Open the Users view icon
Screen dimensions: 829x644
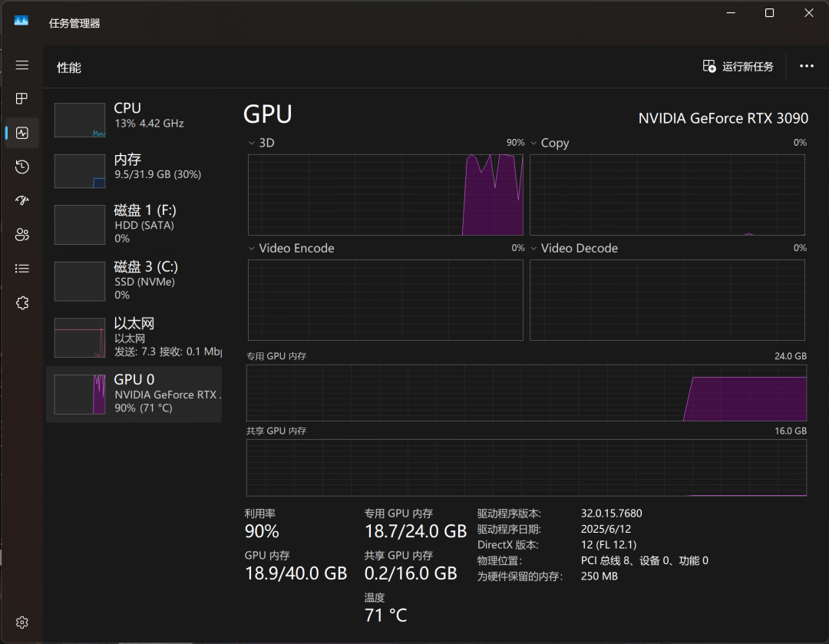21,234
